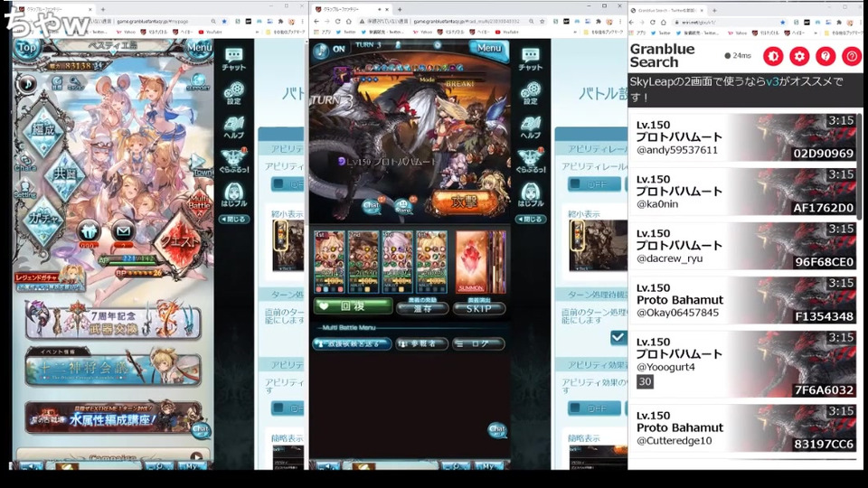The image size is (868, 488).
Task: Reload the page in Granblue Search browser
Action: pyautogui.click(x=652, y=22)
